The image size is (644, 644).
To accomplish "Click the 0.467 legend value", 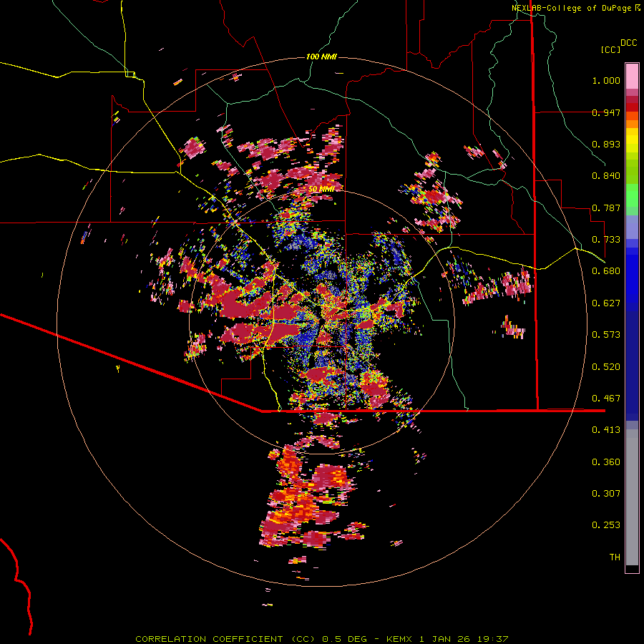I will pyautogui.click(x=606, y=399).
